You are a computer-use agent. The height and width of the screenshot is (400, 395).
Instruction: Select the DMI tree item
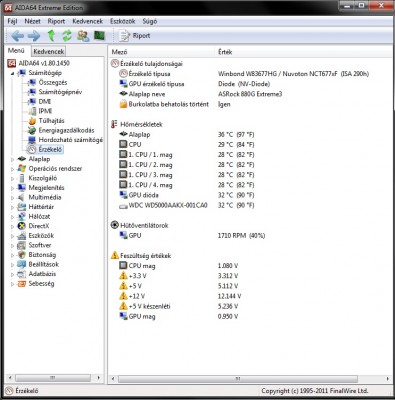tap(45, 101)
